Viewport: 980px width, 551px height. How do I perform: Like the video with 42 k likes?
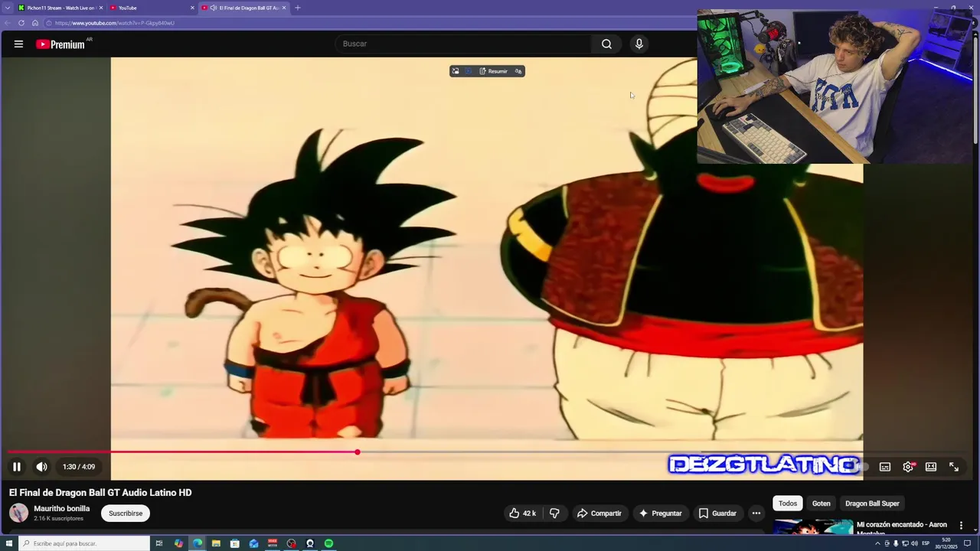coord(523,514)
